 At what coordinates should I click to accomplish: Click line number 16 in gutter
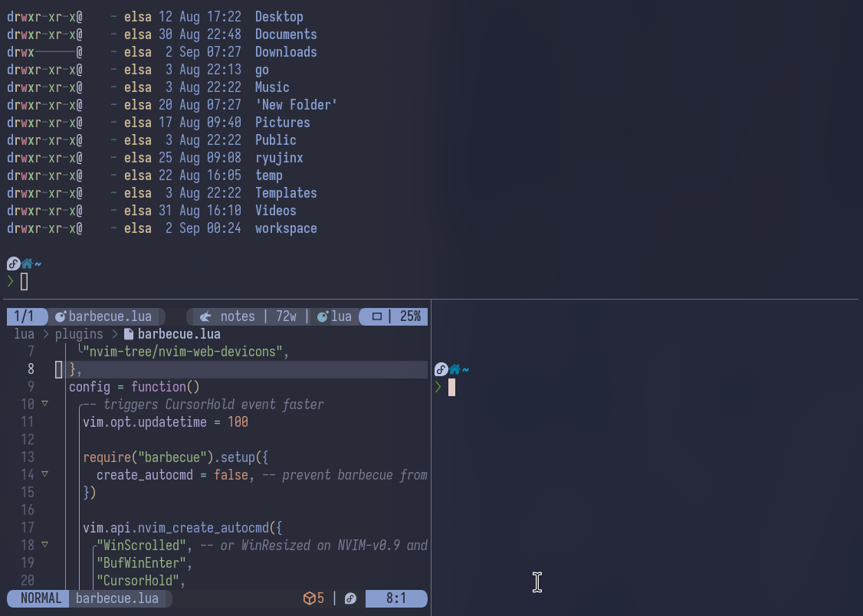pyautogui.click(x=28, y=510)
